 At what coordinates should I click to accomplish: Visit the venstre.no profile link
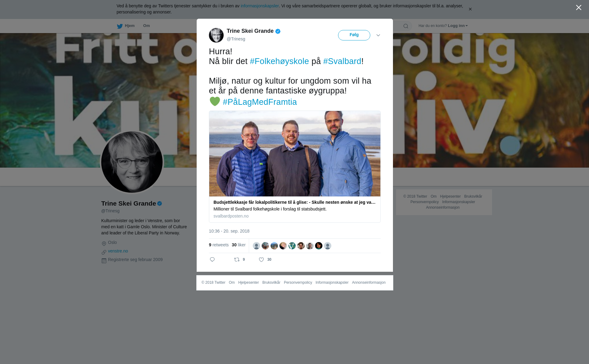(x=118, y=251)
